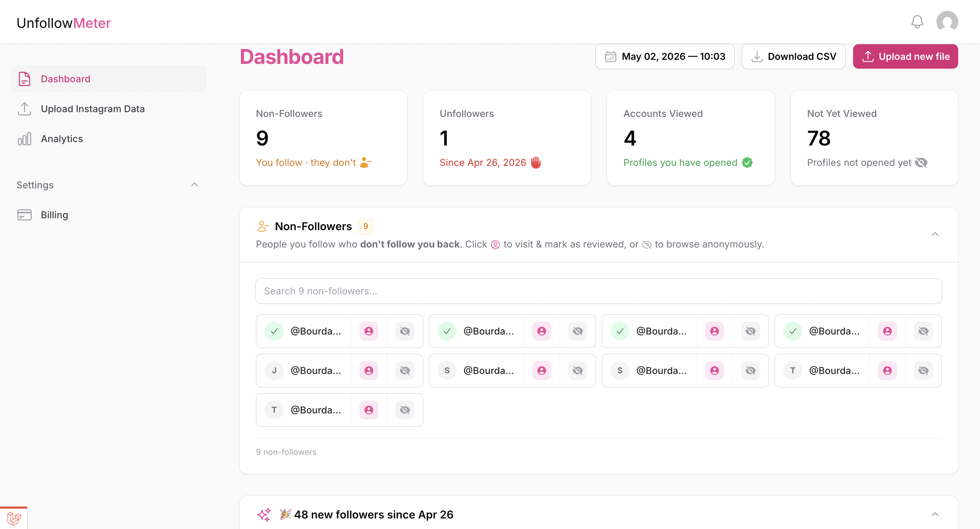Focus the Search 9 non-followers field

tap(599, 291)
